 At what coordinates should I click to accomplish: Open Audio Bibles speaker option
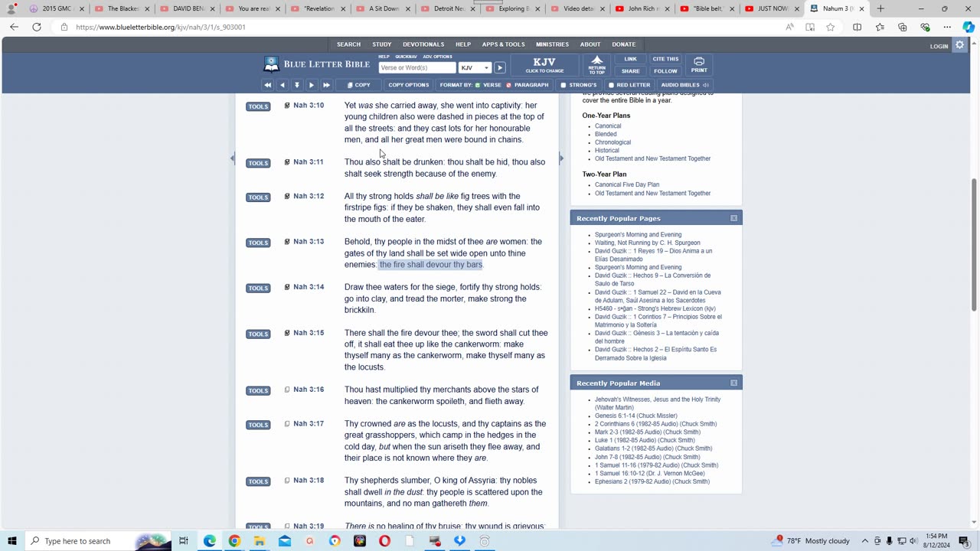tap(684, 85)
